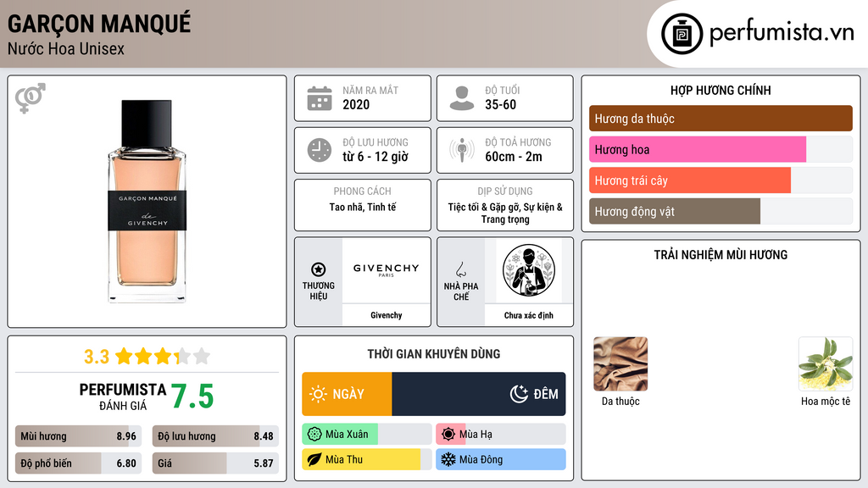
Task: Click the Da thuộc leather note thumbnail
Action: point(620,364)
